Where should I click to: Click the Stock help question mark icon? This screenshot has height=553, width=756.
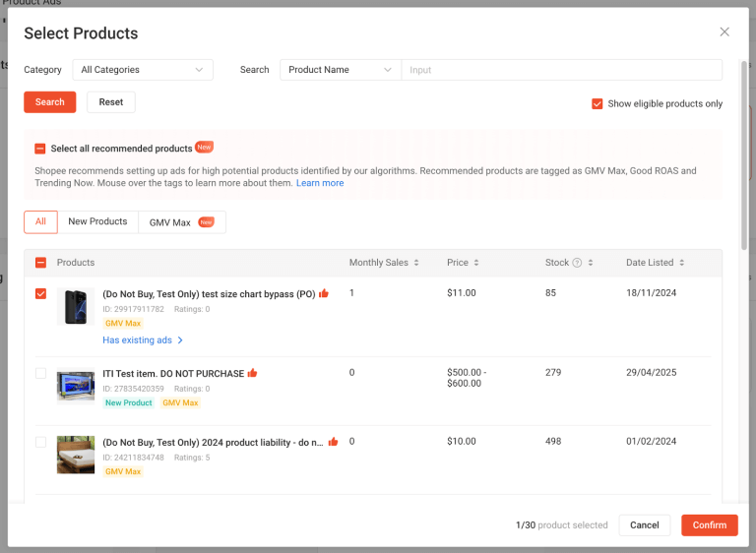[578, 263]
